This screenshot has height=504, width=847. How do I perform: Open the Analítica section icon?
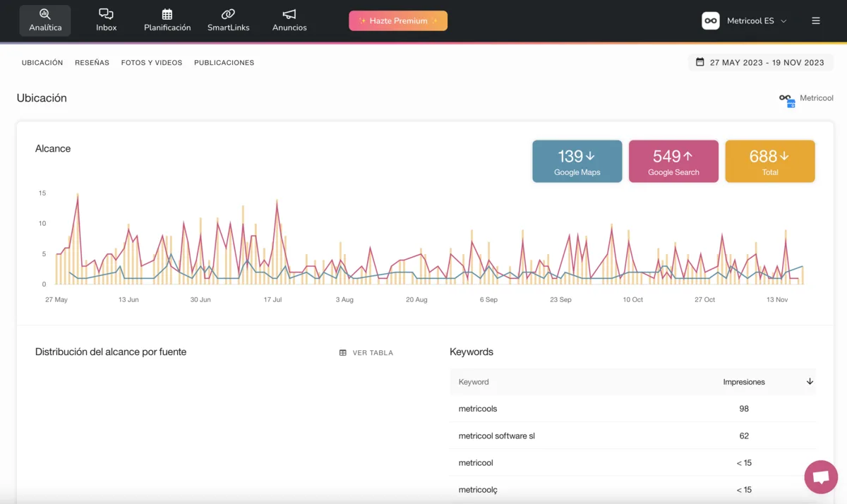point(45,14)
